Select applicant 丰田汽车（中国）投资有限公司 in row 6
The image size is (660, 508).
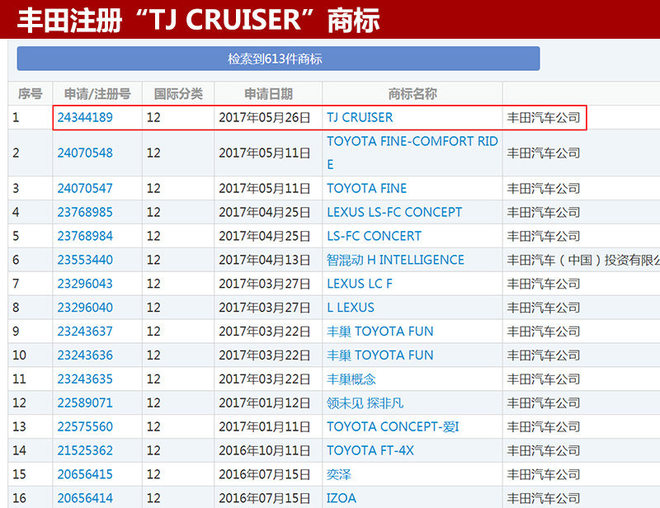[583, 260]
